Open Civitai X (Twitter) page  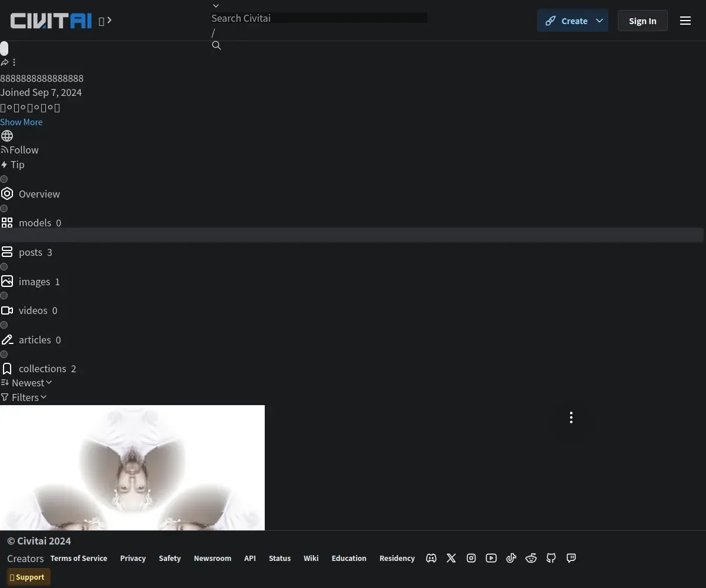[451, 559]
